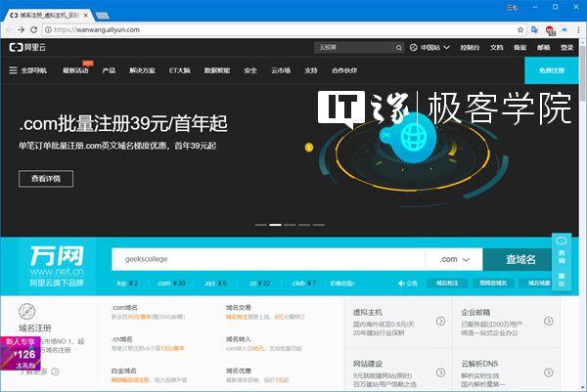Click the browser forward arrow
Image resolution: width=587 pixels, height=392 pixels.
pyautogui.click(x=22, y=30)
